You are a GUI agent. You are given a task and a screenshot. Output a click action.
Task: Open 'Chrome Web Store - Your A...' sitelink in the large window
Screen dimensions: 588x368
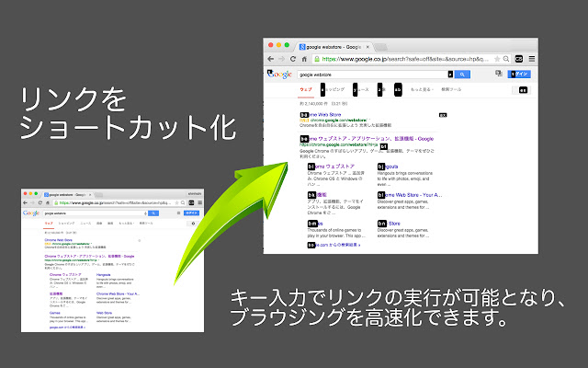410,195
